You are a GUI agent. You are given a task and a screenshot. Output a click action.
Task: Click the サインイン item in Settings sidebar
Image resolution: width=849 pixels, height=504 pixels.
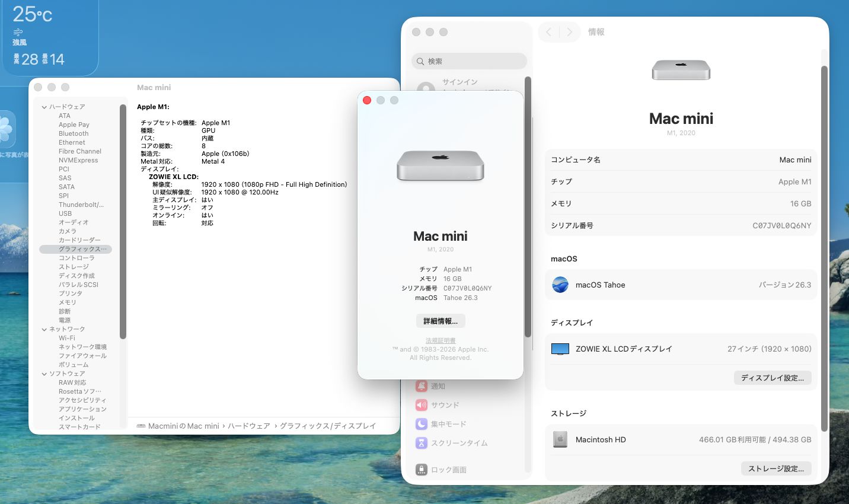click(x=459, y=82)
